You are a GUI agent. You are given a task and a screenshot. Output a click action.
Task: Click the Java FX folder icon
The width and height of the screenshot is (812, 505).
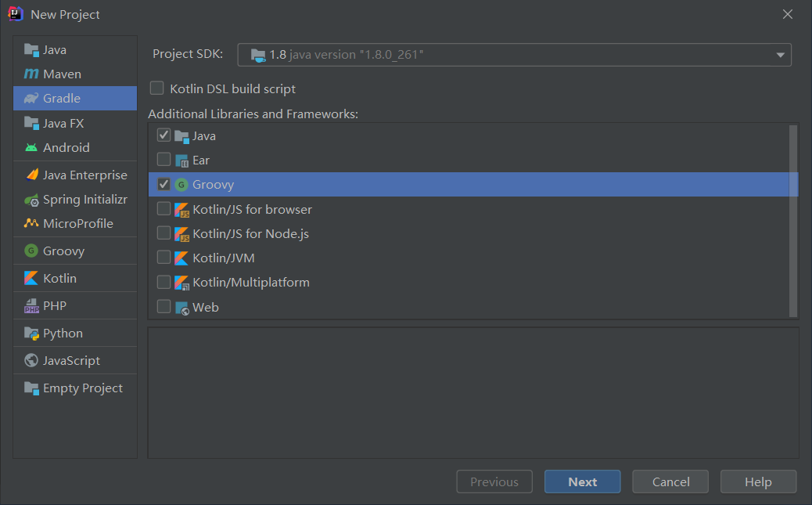31,124
